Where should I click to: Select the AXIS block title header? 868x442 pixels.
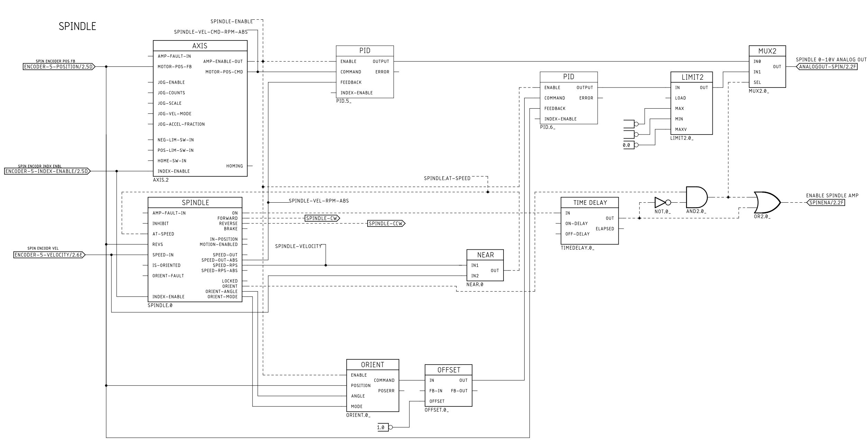coord(200,46)
